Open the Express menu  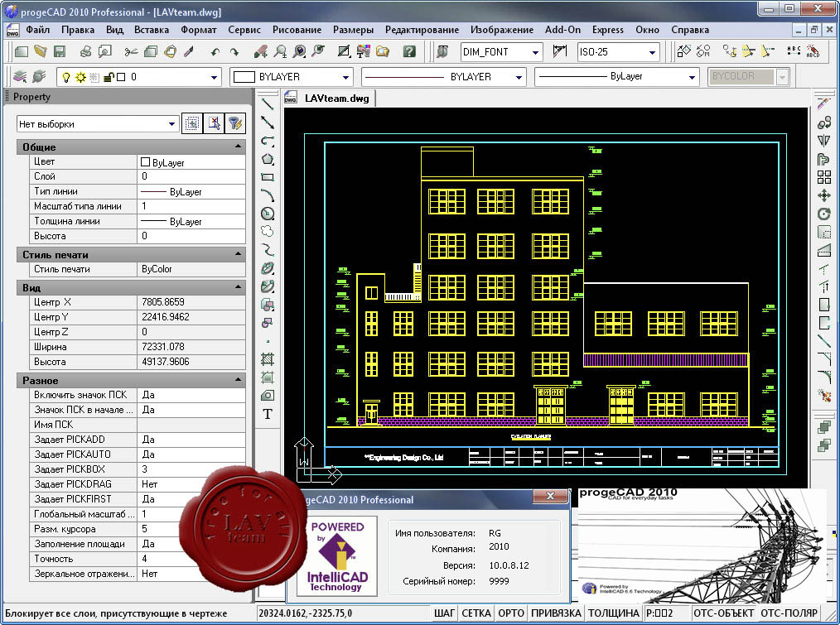607,30
